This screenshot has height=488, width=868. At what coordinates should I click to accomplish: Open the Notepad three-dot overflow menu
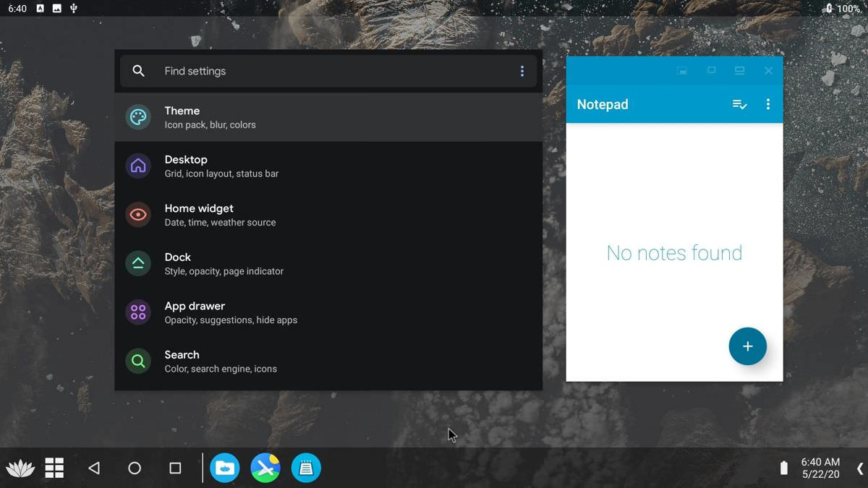(767, 104)
